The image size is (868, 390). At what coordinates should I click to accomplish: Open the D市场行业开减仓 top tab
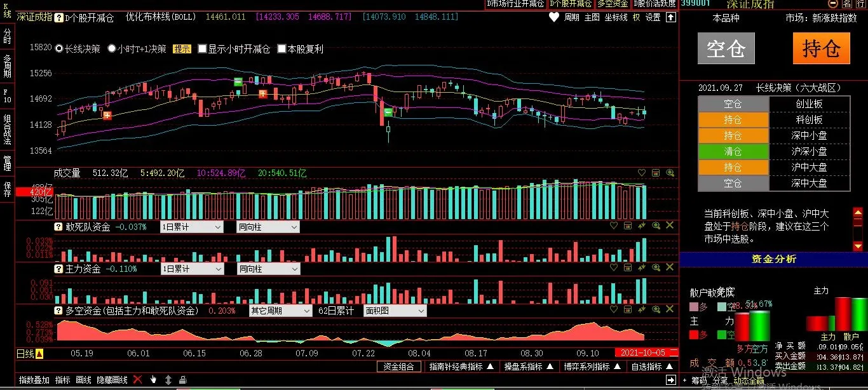[515, 4]
